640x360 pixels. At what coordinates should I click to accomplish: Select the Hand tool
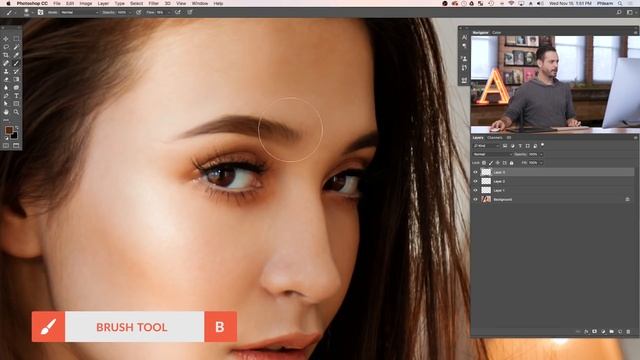pyautogui.click(x=6, y=112)
